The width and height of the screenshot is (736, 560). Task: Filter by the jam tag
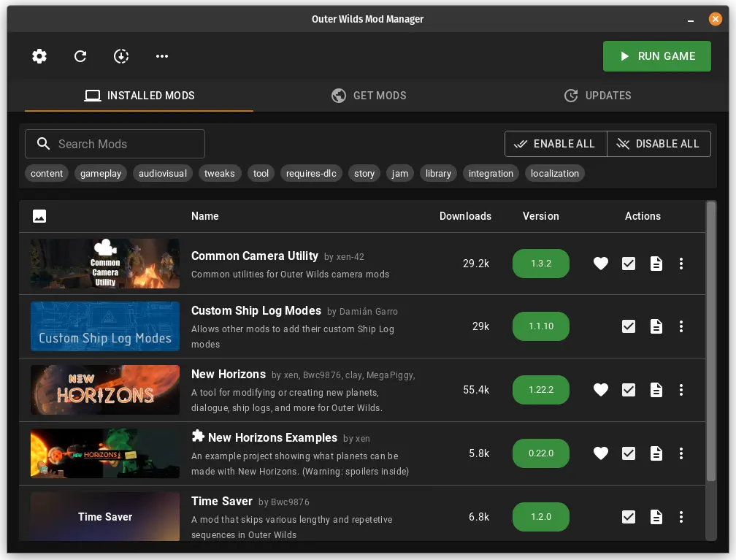coord(400,173)
